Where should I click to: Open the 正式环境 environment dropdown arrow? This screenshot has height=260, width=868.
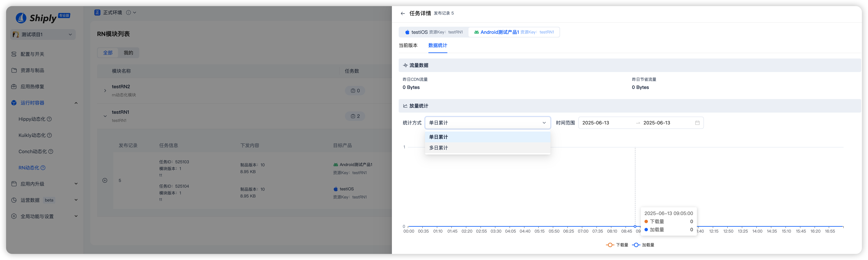pos(135,13)
